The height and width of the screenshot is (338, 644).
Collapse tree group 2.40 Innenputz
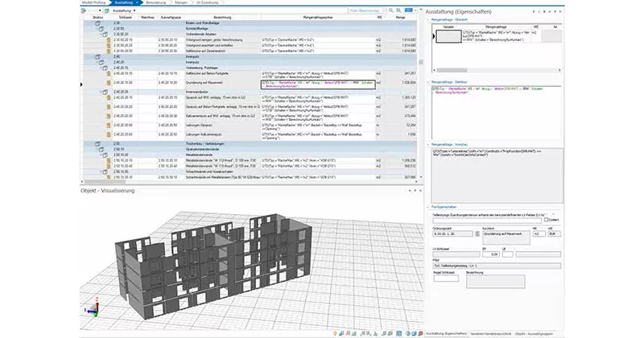97,56
